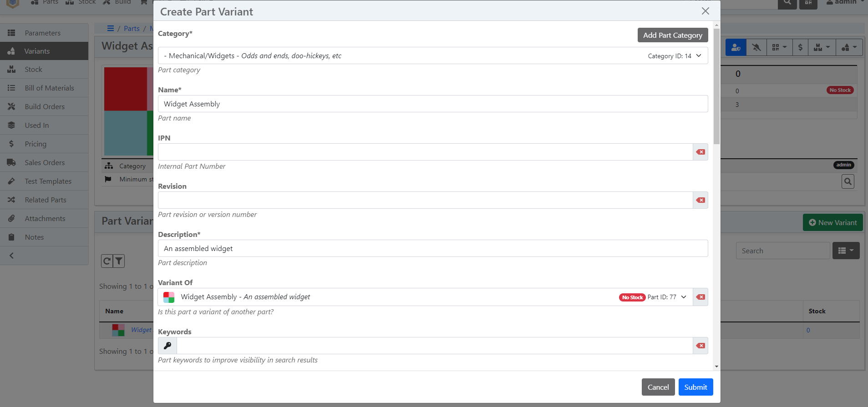Clear the Keywords field with its eraser icon
Viewport: 868px width, 407px height.
700,346
